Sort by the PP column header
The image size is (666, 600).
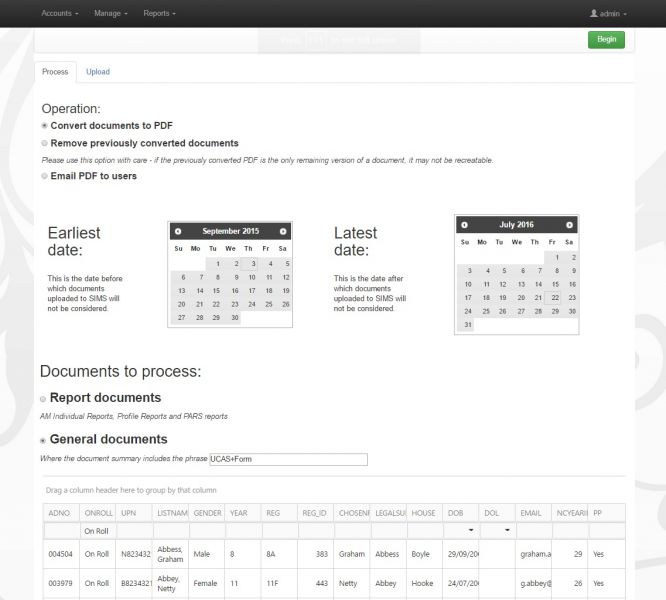click(x=607, y=513)
